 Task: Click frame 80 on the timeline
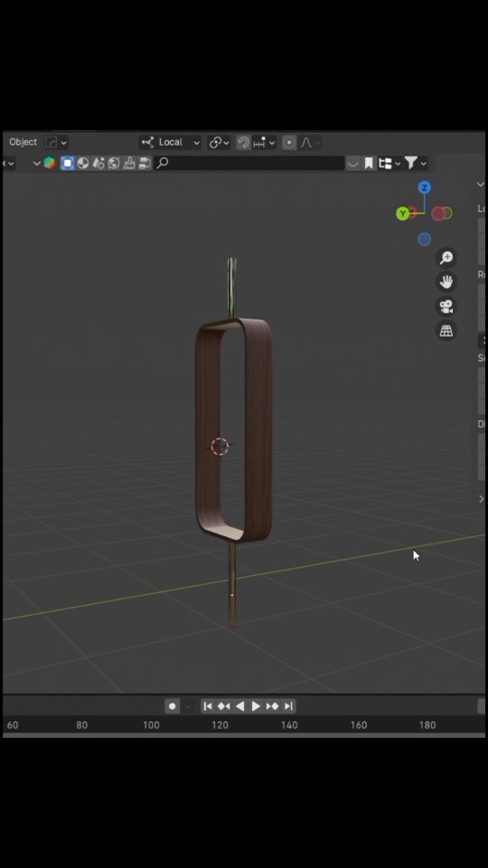pyautogui.click(x=82, y=725)
